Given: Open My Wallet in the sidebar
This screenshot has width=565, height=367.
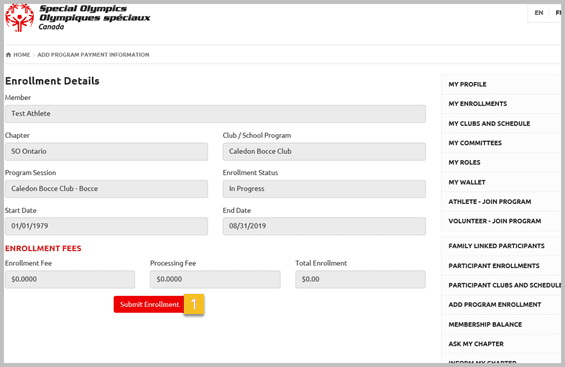Looking at the screenshot, I should 467,182.
